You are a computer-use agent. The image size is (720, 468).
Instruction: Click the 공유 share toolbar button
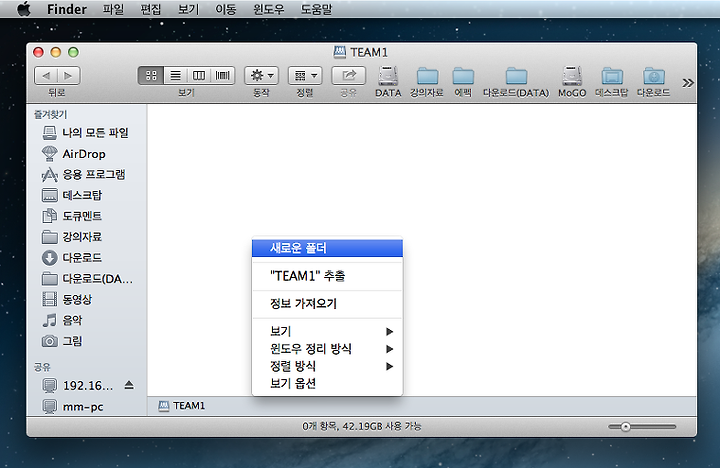click(x=349, y=75)
